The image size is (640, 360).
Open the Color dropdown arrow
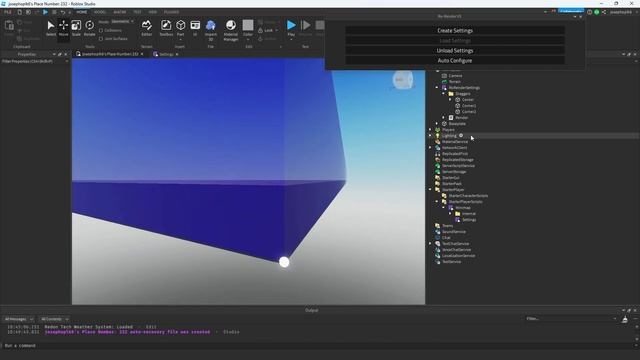point(248,40)
